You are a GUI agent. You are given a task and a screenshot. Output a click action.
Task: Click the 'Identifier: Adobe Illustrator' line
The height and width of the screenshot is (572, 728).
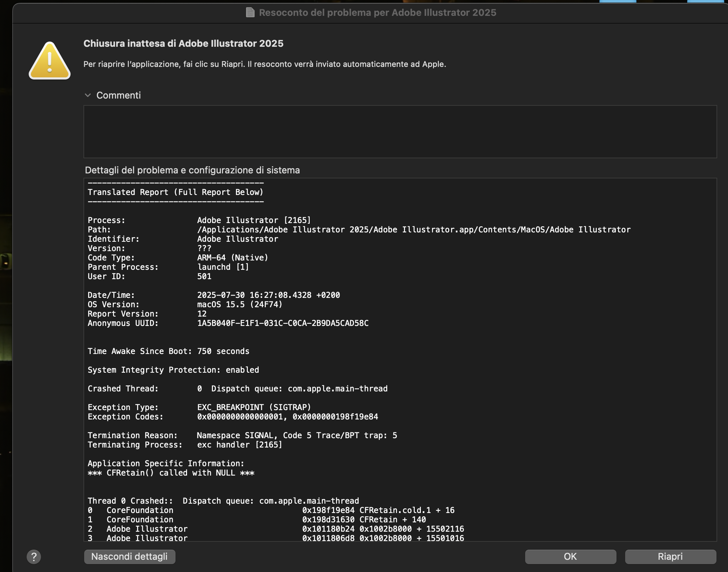click(183, 239)
